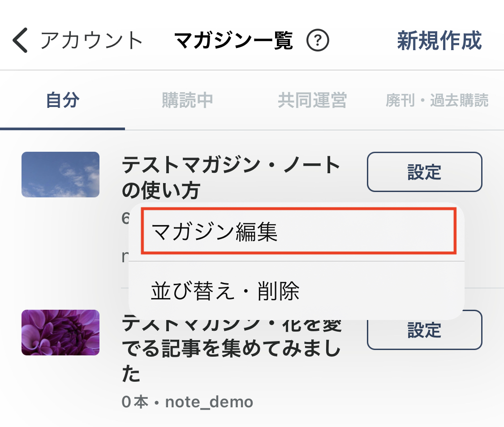
Task: Open 設定 dropdown for the flower magazine
Action: pyautogui.click(x=425, y=330)
